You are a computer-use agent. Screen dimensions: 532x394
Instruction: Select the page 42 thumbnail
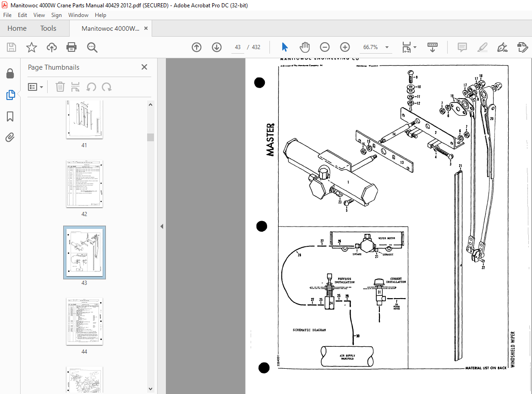[x=84, y=184]
